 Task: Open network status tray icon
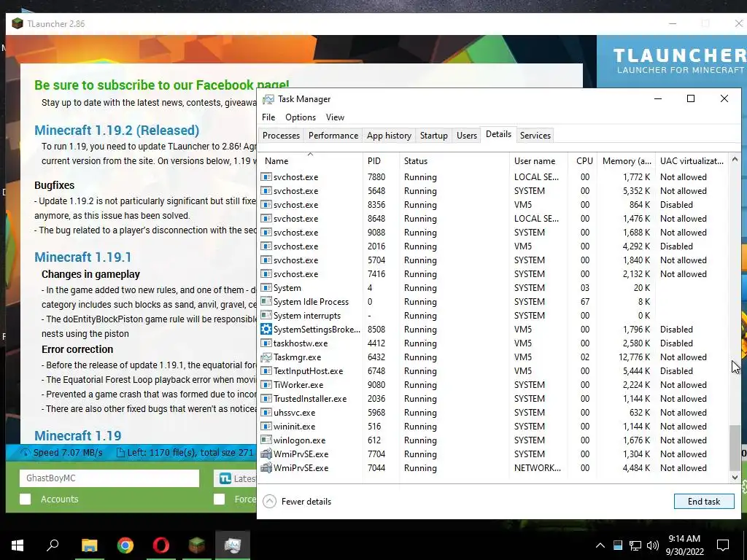pyautogui.click(x=635, y=545)
